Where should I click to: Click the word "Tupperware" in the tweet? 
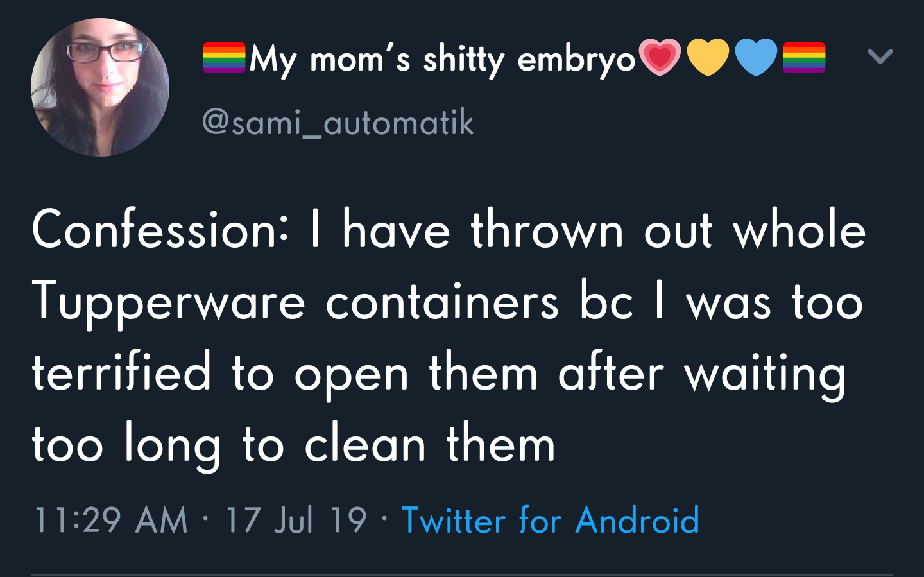click(169, 303)
